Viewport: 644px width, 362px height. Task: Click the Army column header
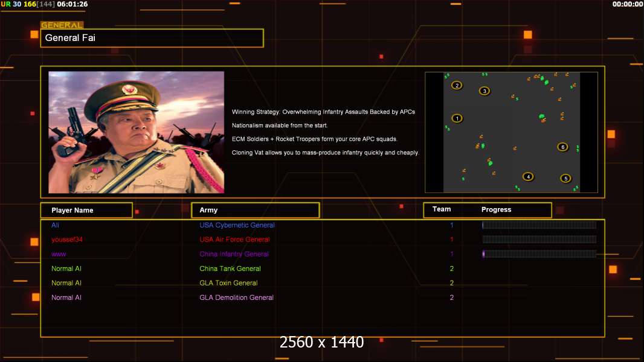pos(256,210)
